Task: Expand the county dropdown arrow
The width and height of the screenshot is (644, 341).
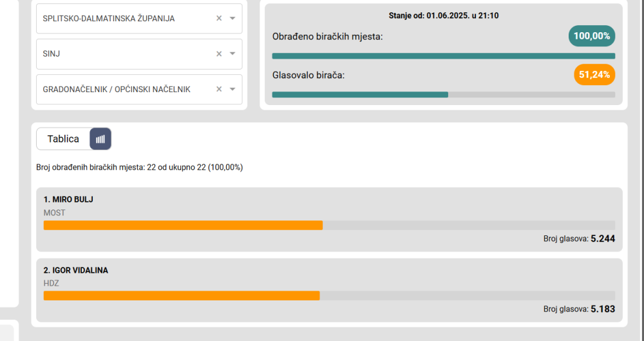Action: pos(232,18)
